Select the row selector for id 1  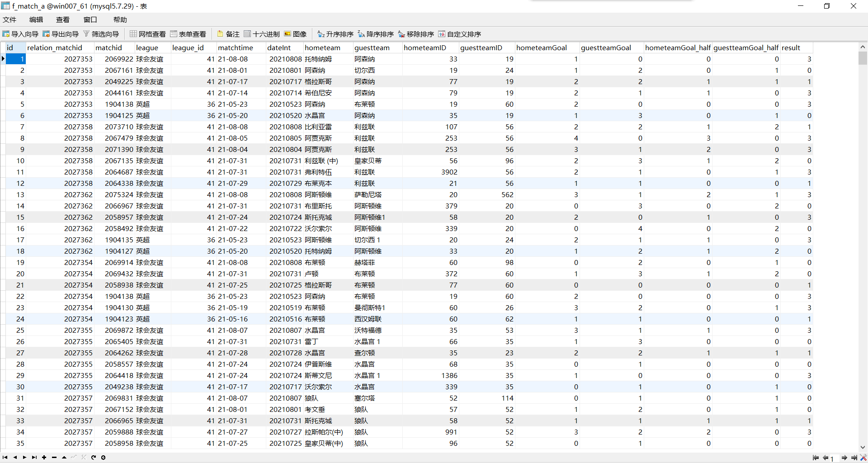pyautogui.click(x=3, y=59)
